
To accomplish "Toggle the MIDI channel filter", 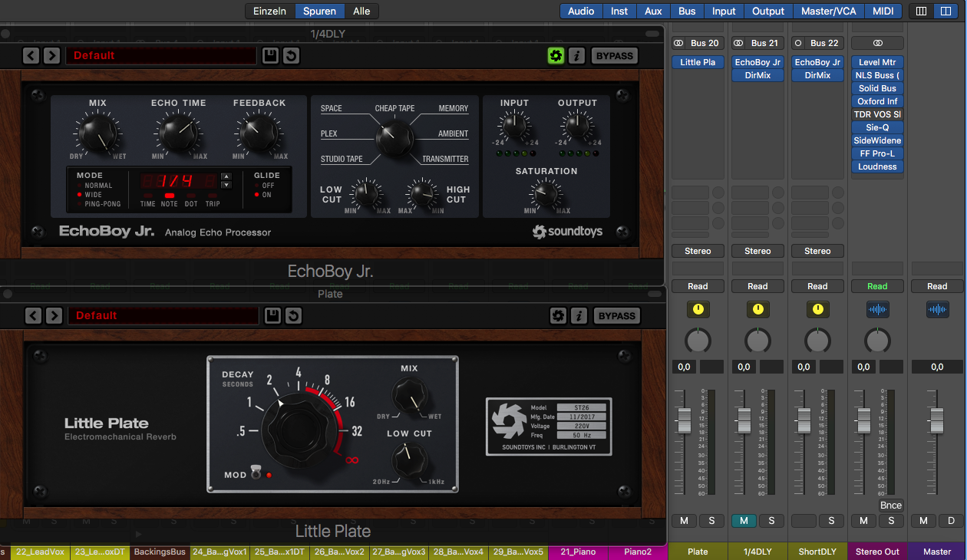I will (883, 11).
